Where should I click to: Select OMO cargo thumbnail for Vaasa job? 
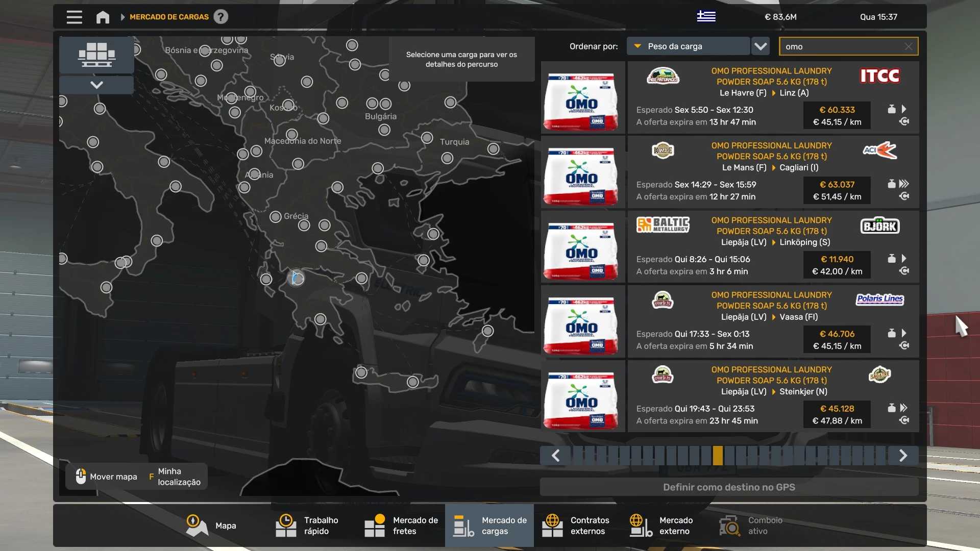point(583,322)
